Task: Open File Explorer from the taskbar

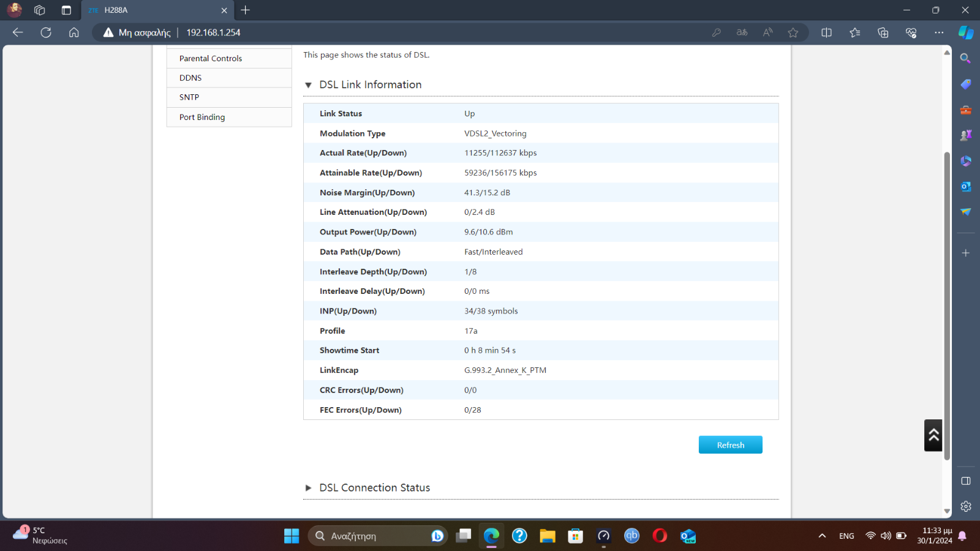Action: [x=547, y=536]
